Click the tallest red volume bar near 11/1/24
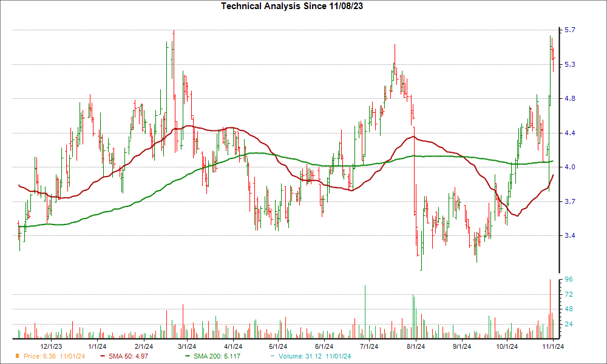 [x=550, y=309]
